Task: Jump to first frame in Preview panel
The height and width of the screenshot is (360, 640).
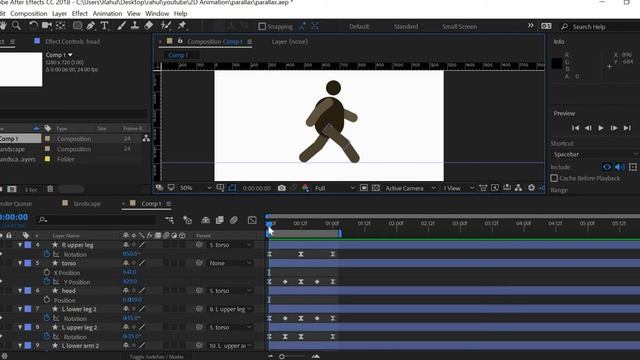Action: 575,128
